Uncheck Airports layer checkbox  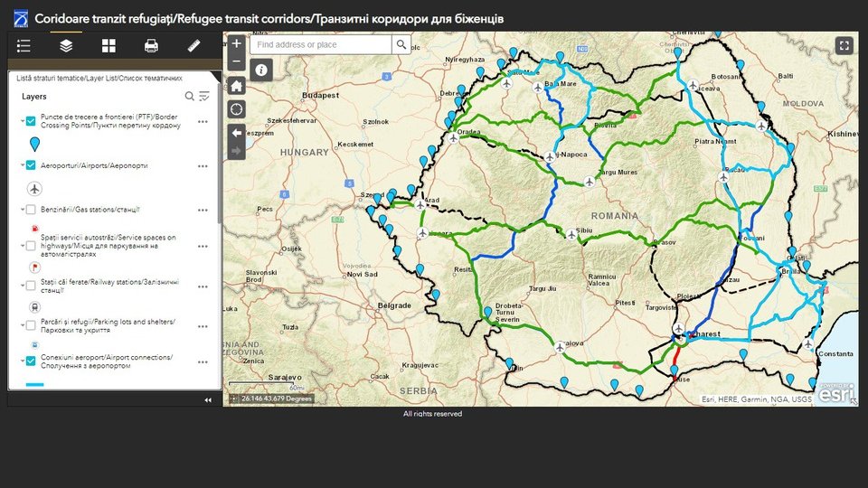pos(31,164)
